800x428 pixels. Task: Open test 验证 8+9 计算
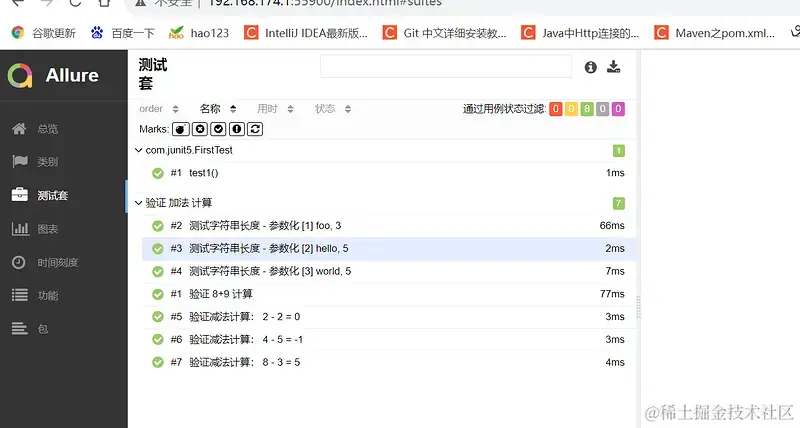coord(389,294)
